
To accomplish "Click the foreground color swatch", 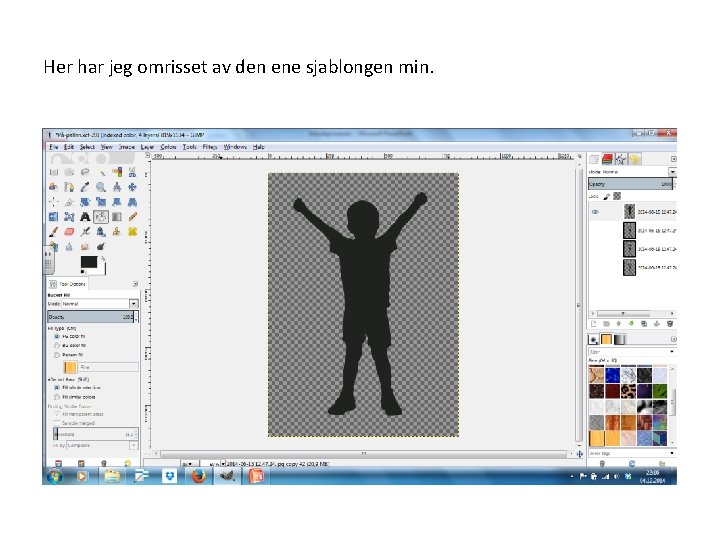I will click(87, 261).
